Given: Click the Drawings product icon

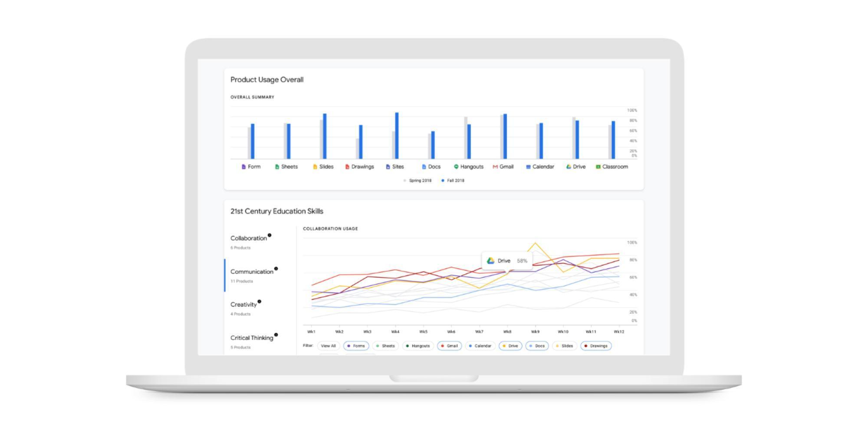Looking at the screenshot, I should pos(347,167).
